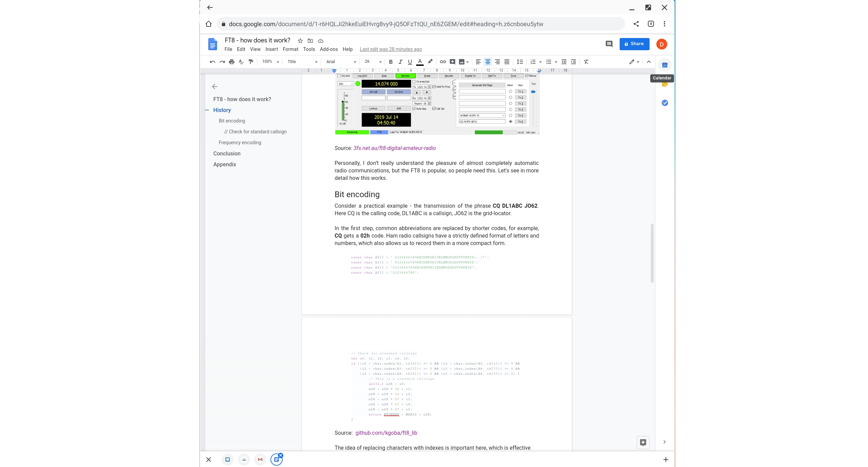
Task: Click the print icon in toolbar
Action: pyautogui.click(x=232, y=62)
